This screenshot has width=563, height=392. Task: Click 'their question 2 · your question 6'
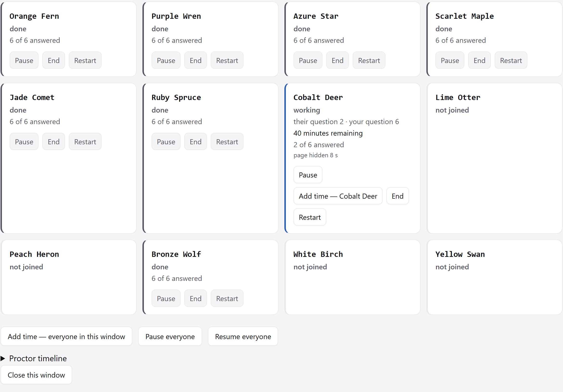pos(346,122)
